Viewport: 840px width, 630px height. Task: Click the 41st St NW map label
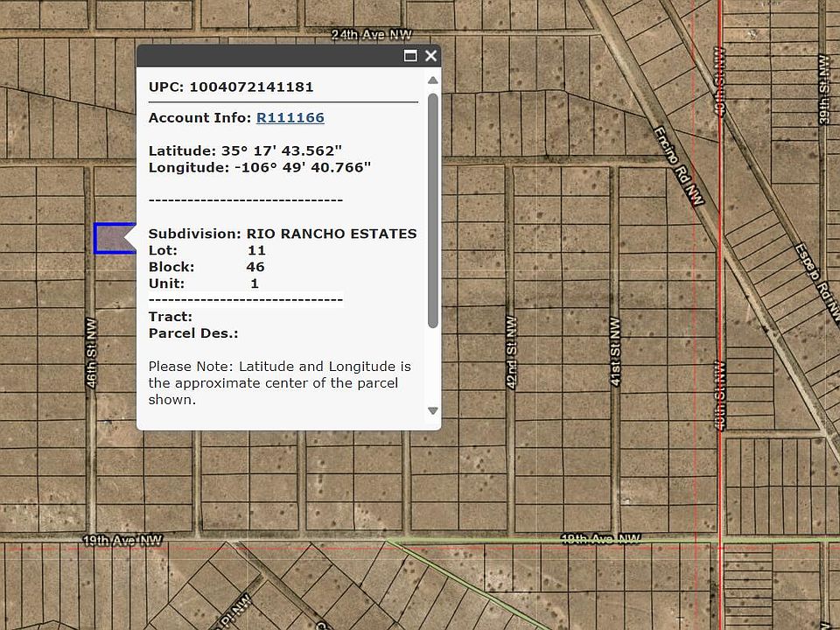(615, 352)
